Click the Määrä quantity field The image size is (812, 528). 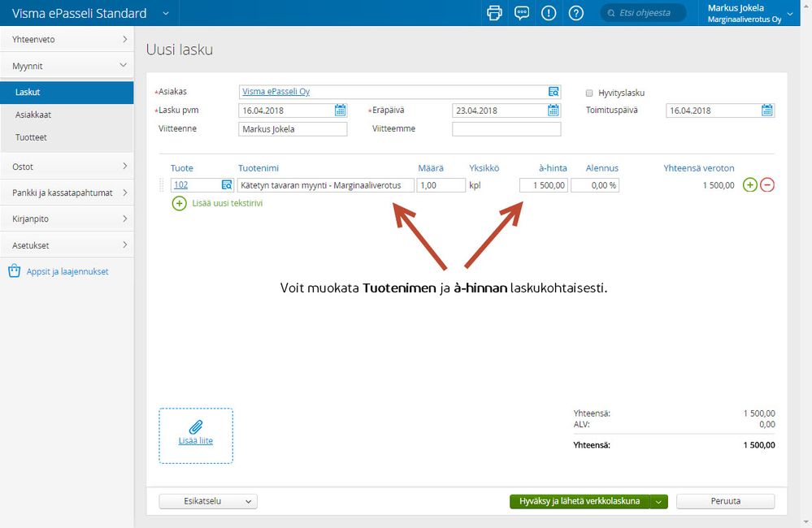point(441,185)
